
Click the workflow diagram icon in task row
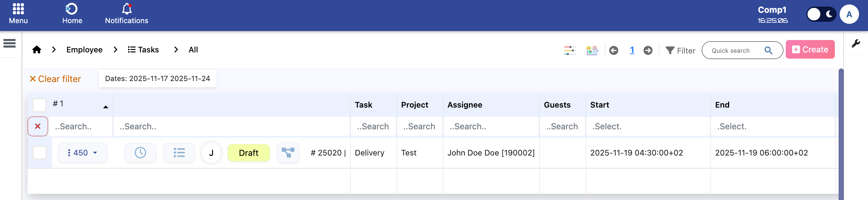[288, 153]
